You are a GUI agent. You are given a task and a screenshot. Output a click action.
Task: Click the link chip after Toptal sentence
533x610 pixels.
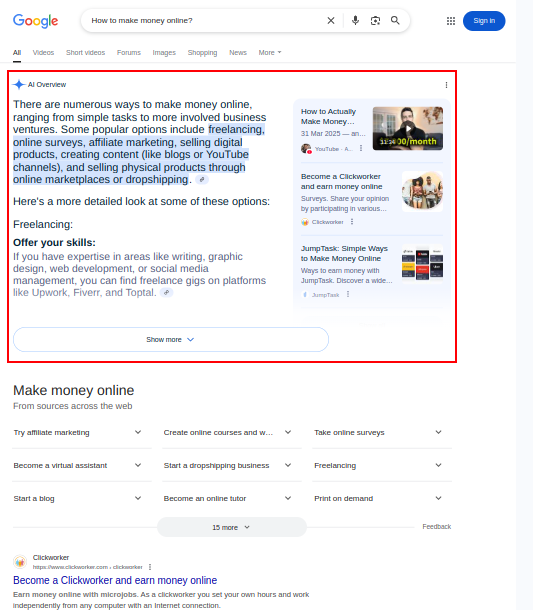167,293
